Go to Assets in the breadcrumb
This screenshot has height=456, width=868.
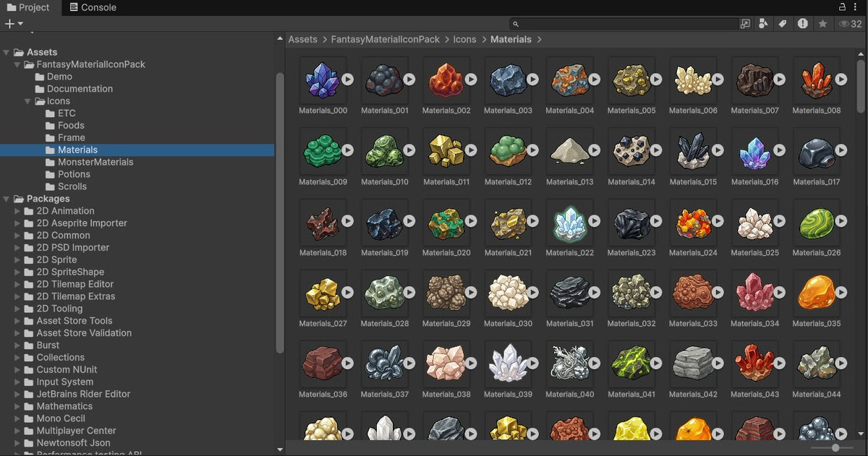pyautogui.click(x=302, y=40)
